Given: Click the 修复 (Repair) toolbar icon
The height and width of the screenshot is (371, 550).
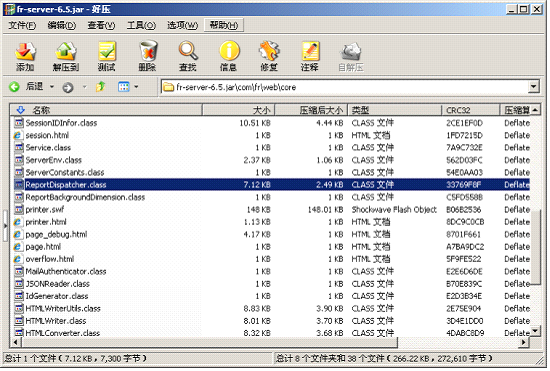Looking at the screenshot, I should [x=269, y=51].
